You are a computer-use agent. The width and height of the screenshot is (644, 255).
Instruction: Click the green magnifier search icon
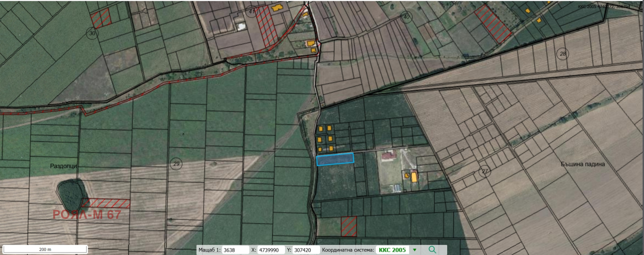[x=432, y=250]
